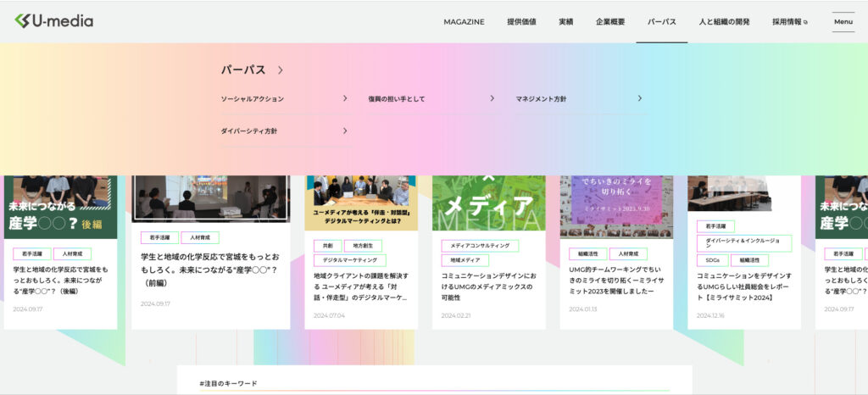This screenshot has height=395, width=868.
Task: Click the U-media logo
Action: 53,21
